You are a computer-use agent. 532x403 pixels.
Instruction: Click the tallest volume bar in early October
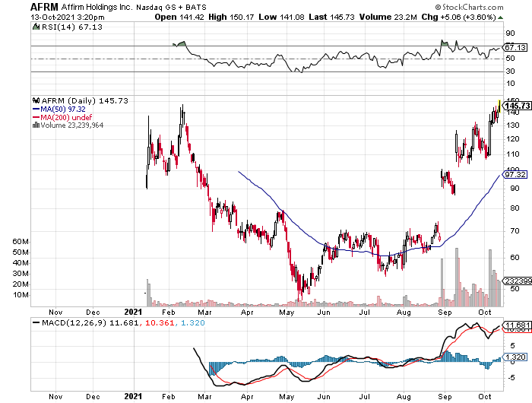[x=490, y=278]
